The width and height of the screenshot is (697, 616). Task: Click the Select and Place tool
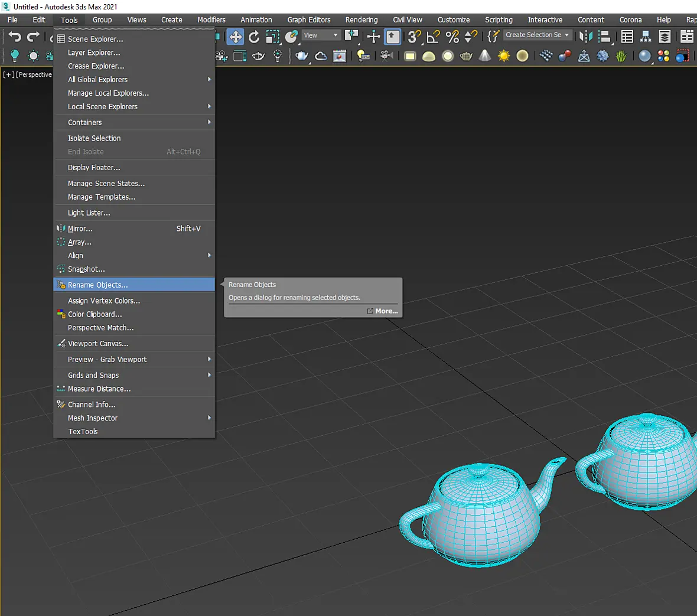292,37
